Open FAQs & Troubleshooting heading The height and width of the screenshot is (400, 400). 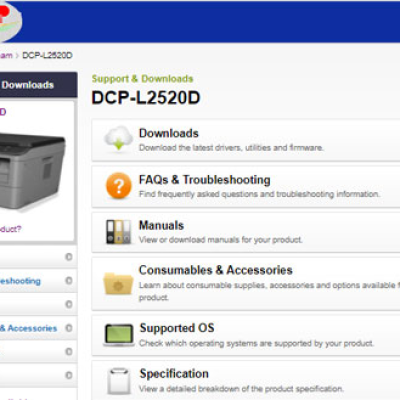click(x=205, y=180)
